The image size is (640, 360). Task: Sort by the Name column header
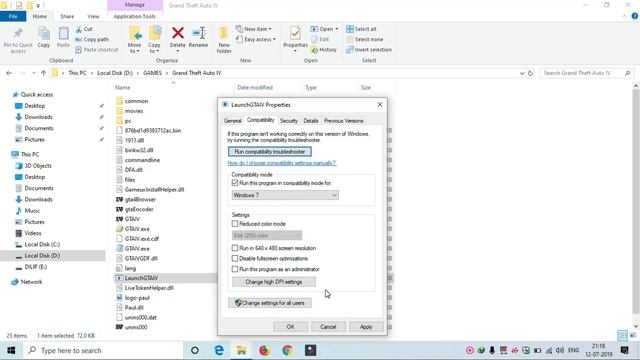(122, 88)
